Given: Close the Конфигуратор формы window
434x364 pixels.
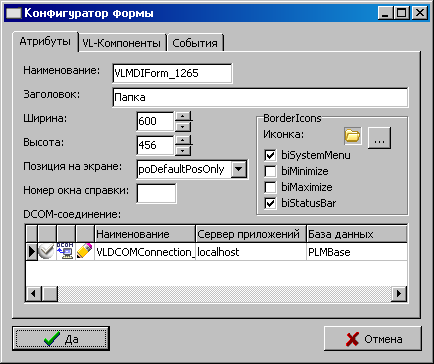Looking at the screenshot, I should pyautogui.click(x=420, y=13).
